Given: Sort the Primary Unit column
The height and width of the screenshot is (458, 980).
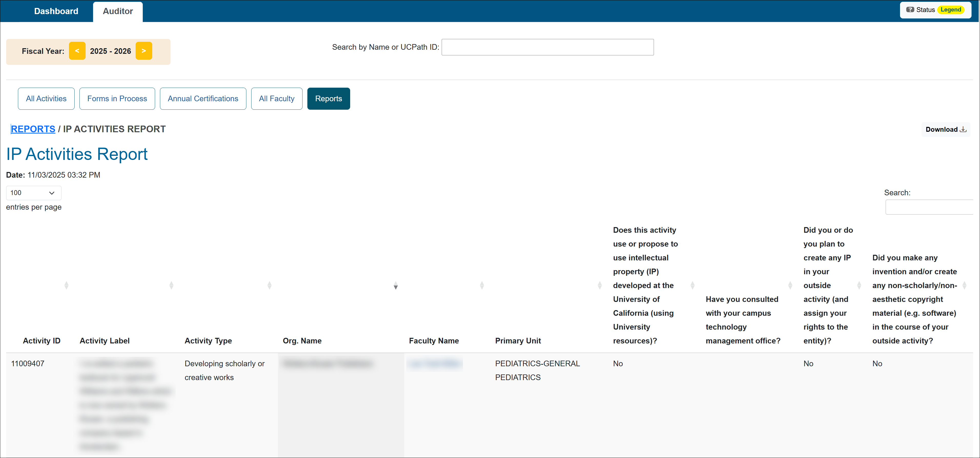Looking at the screenshot, I should click(600, 285).
